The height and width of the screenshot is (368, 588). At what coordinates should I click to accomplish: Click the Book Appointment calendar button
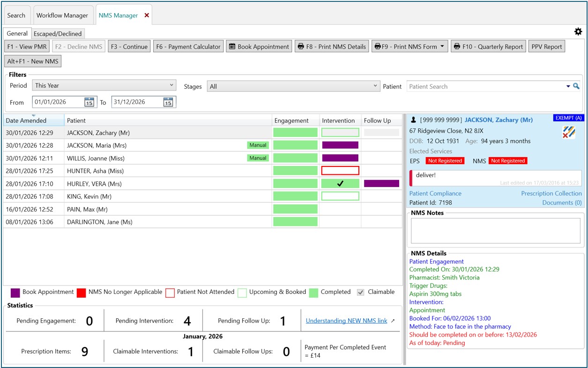[259, 47]
